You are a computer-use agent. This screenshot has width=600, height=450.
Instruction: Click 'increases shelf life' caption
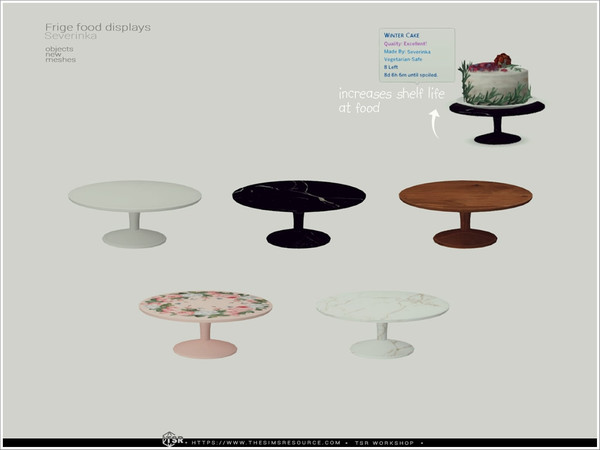pos(391,93)
